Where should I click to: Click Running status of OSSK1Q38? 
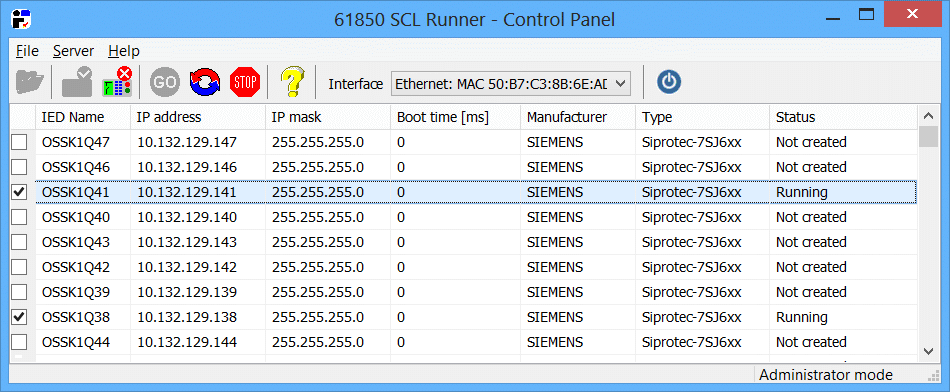802,317
